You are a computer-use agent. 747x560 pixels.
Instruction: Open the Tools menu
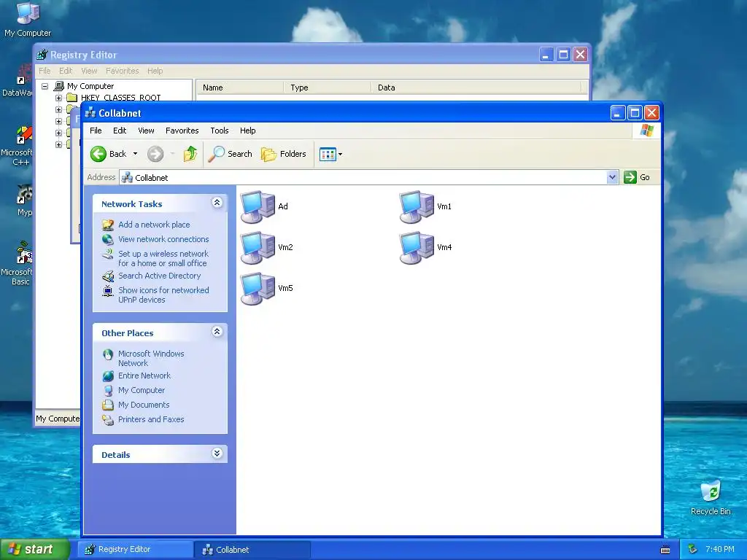[x=220, y=131]
